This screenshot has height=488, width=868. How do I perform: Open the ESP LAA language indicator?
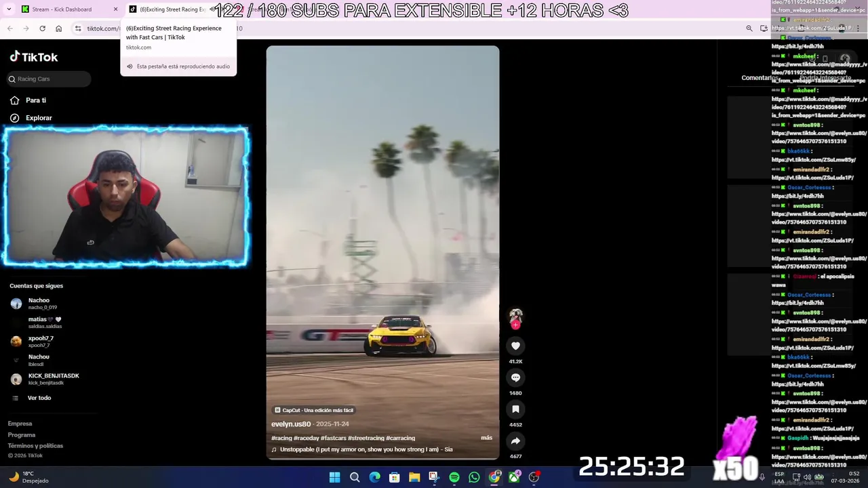[779, 477]
